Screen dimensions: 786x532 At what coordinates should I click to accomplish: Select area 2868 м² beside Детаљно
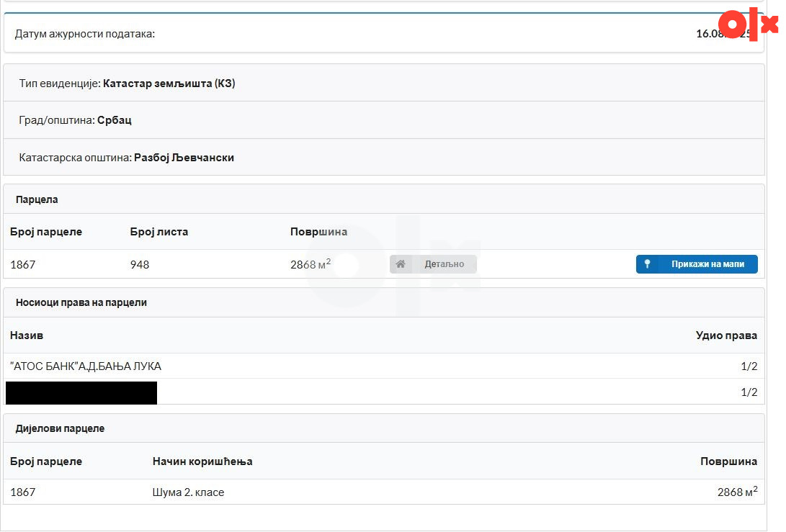coord(311,264)
